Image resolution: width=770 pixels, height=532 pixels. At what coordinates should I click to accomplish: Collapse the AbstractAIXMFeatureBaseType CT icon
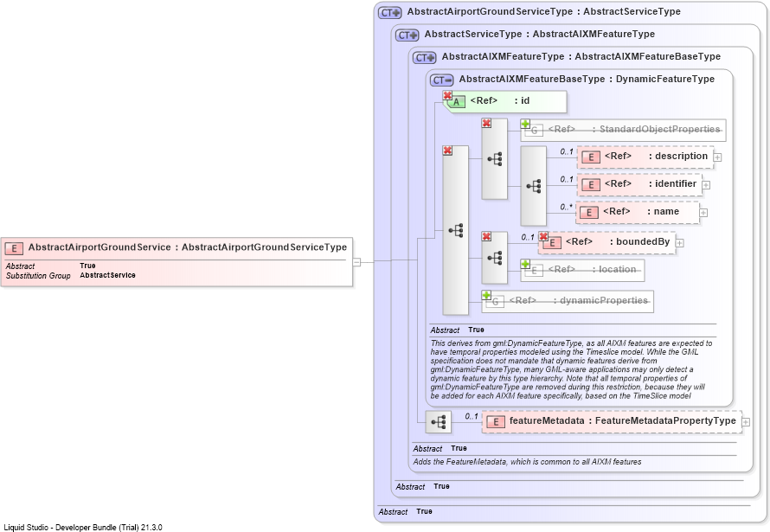click(441, 80)
